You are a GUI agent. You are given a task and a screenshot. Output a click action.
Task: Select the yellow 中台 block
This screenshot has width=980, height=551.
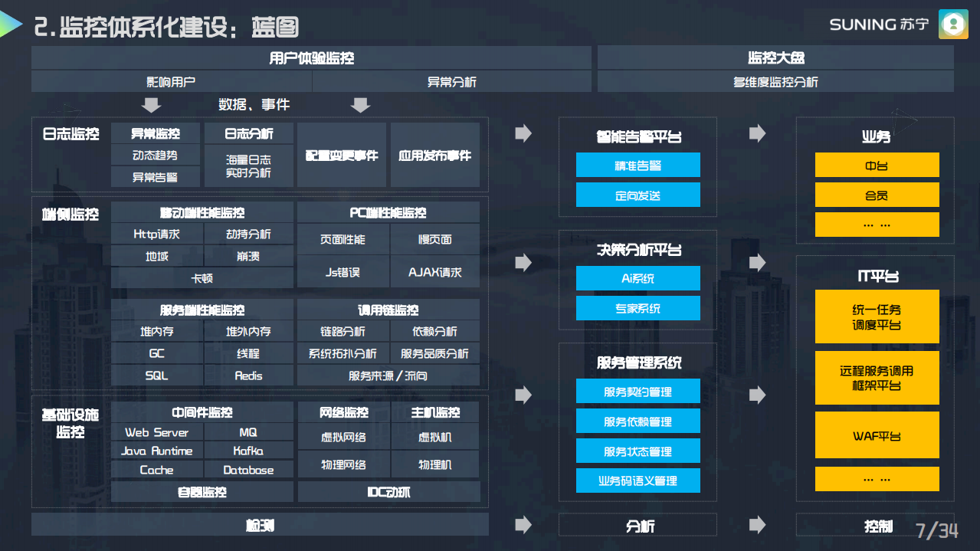(x=877, y=165)
